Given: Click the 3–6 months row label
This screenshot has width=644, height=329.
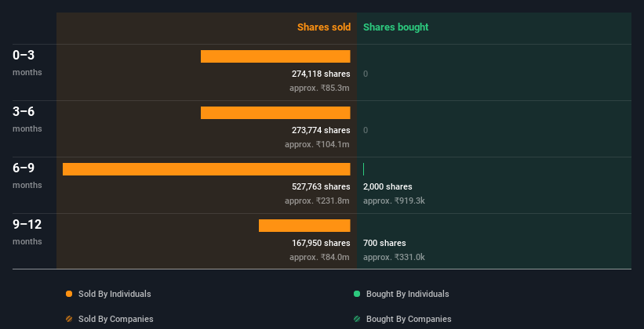Looking at the screenshot, I should coord(27,119).
